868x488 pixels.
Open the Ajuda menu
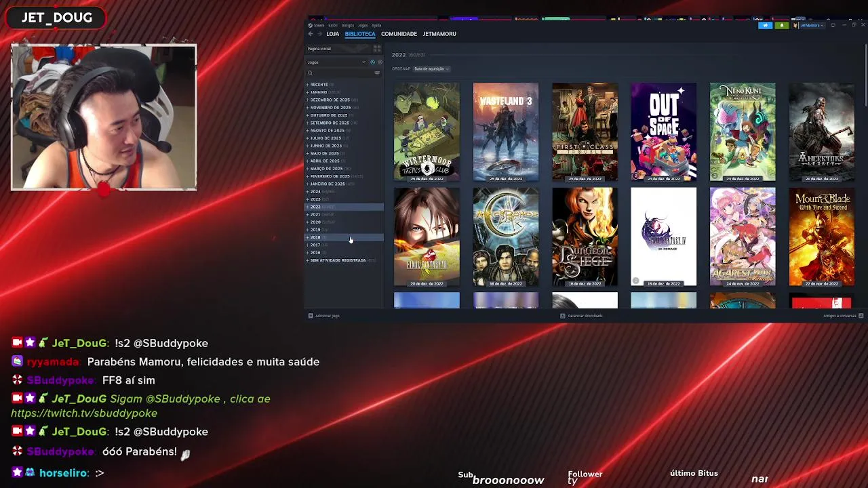[x=376, y=25]
